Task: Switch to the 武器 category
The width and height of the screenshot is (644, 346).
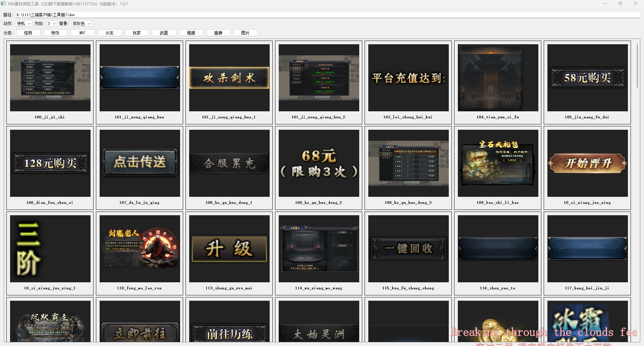Action: click(164, 33)
